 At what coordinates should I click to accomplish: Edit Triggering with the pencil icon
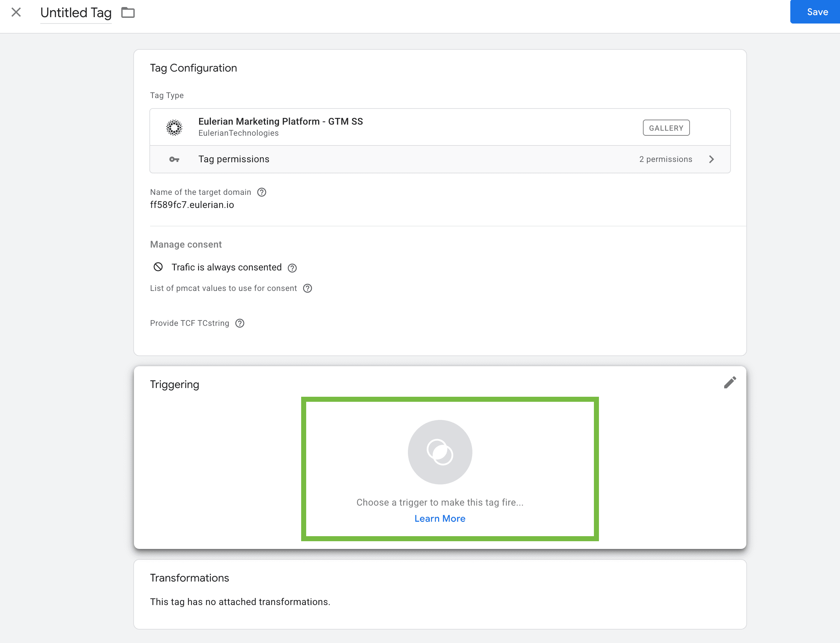tap(730, 382)
